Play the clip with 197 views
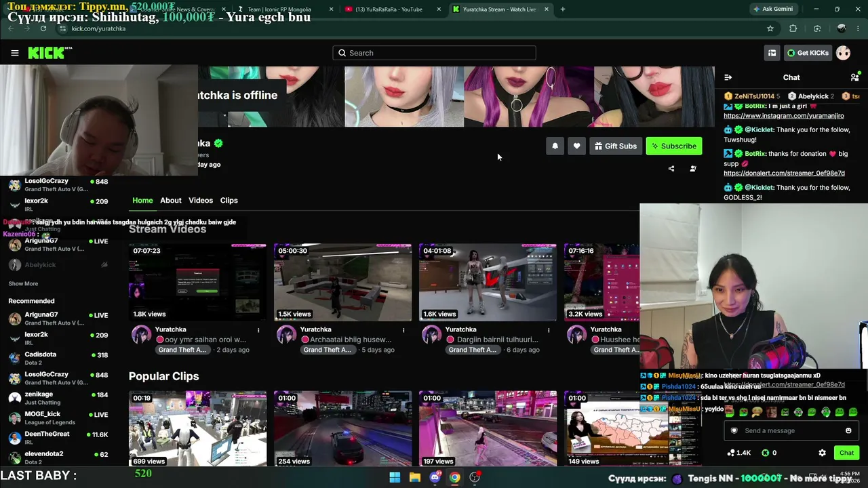 pyautogui.click(x=488, y=428)
